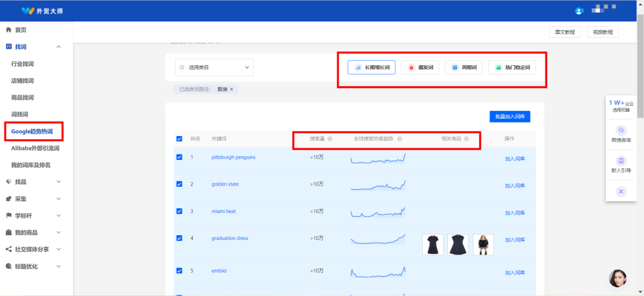
Task: Click 加入词库 for embiid
Action: click(x=515, y=272)
